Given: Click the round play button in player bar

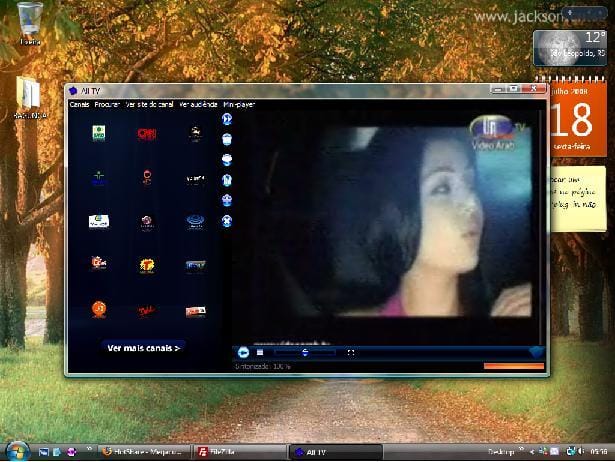Looking at the screenshot, I should [243, 352].
